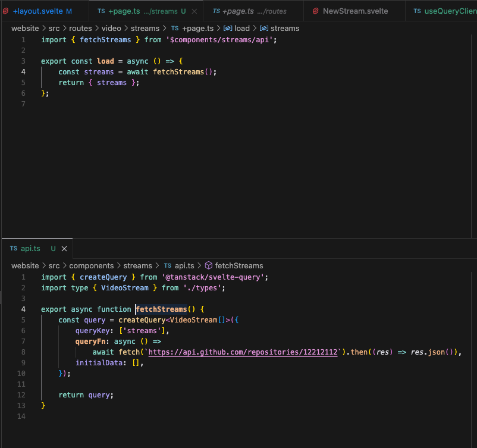Viewport: 477px width, 448px height.
Task: Click load symbol icon in upper breadcrumb
Action: 228,28
